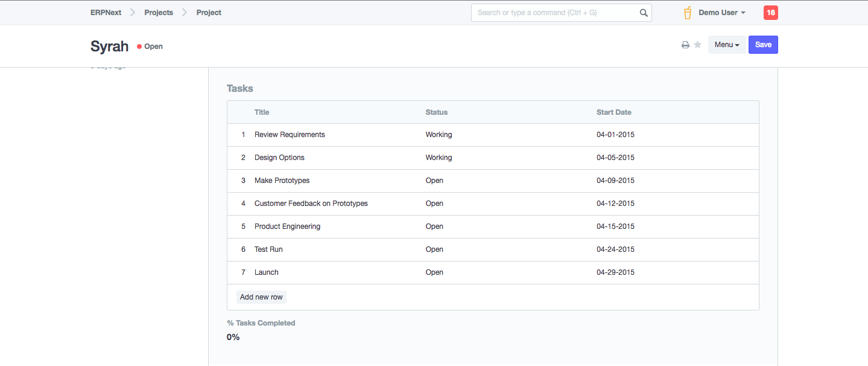Open Customer Feedback on Prototypes task
The height and width of the screenshot is (366, 868).
(x=311, y=204)
